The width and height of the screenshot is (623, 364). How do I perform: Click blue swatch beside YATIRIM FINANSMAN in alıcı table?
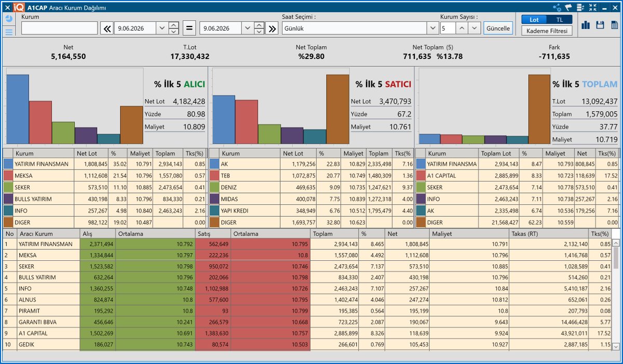point(8,164)
